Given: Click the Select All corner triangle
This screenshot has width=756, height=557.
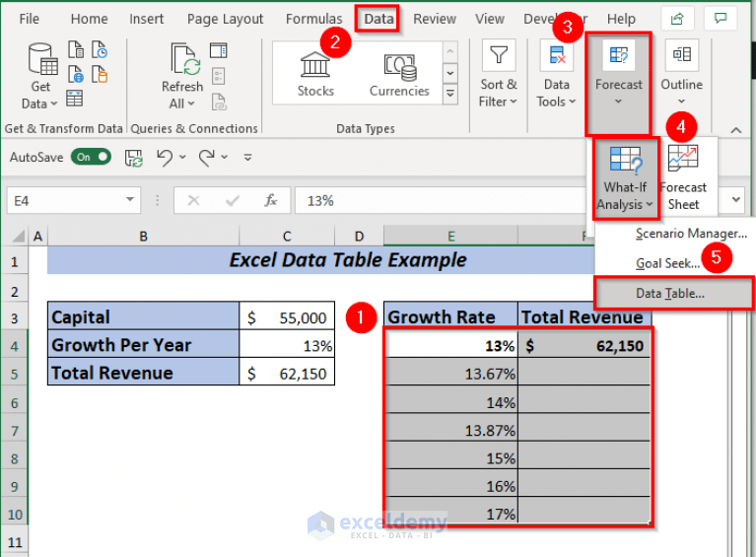Looking at the screenshot, I should (x=19, y=236).
